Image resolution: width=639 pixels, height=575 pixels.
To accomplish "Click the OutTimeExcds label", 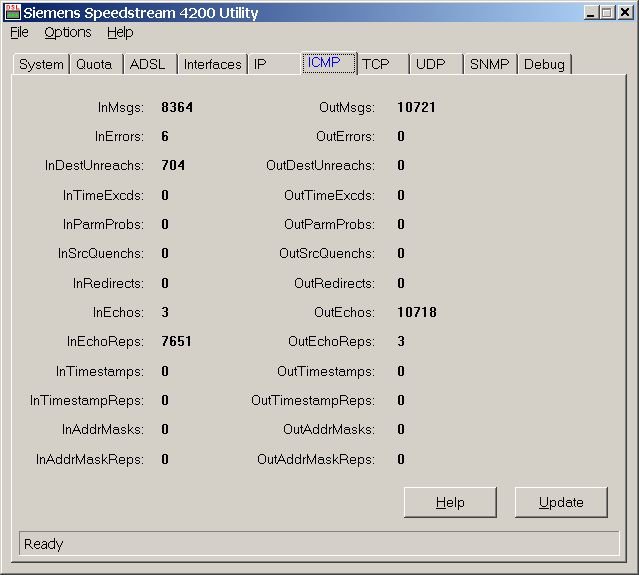I will tap(329, 195).
